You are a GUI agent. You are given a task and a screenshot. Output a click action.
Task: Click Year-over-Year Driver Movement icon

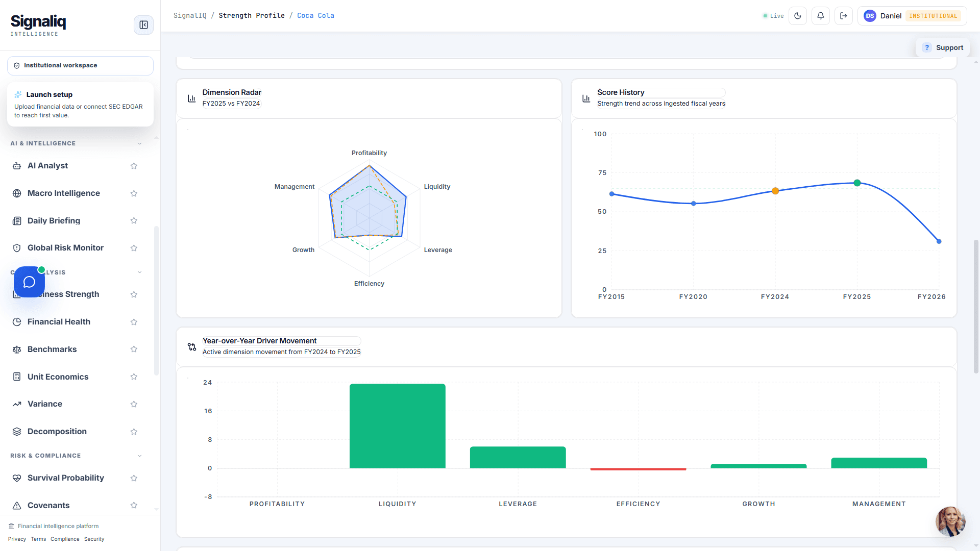[192, 347]
